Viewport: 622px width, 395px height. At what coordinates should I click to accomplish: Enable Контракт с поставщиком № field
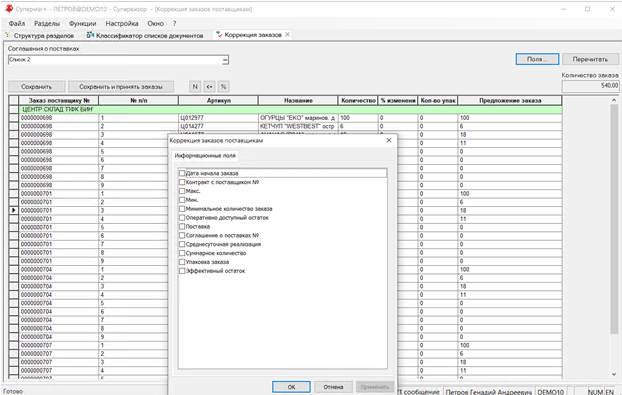tap(182, 182)
